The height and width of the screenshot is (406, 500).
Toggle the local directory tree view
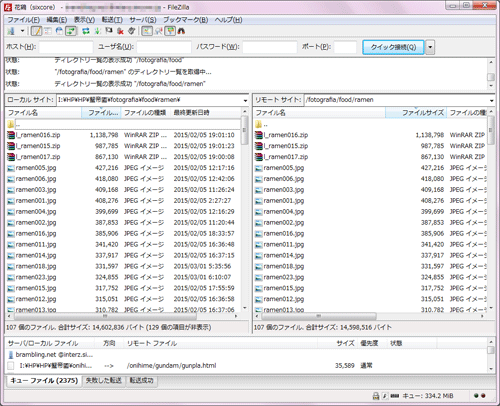pos(48,31)
